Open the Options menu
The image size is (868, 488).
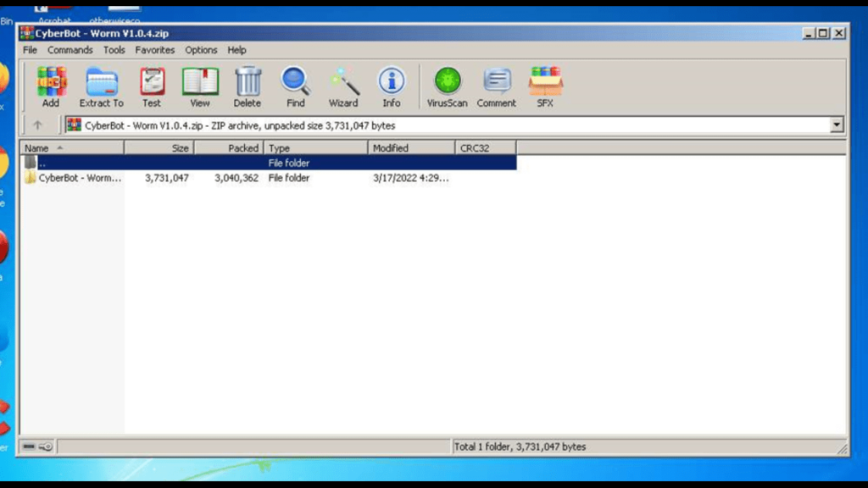(201, 50)
